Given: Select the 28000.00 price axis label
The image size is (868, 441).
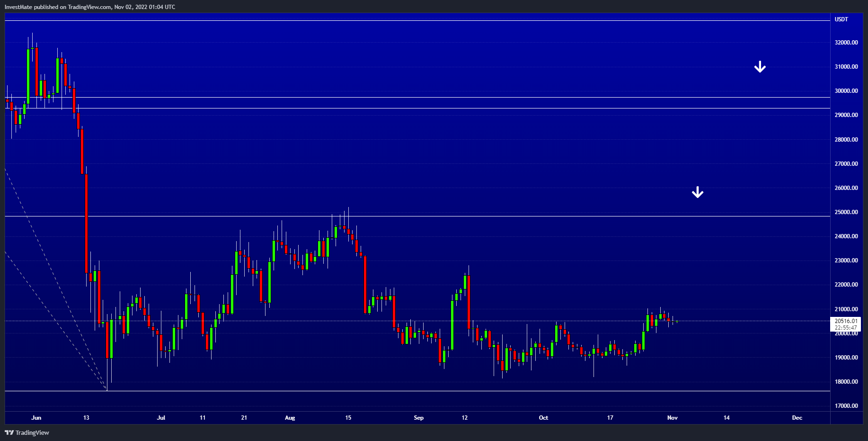Looking at the screenshot, I should click(x=846, y=140).
